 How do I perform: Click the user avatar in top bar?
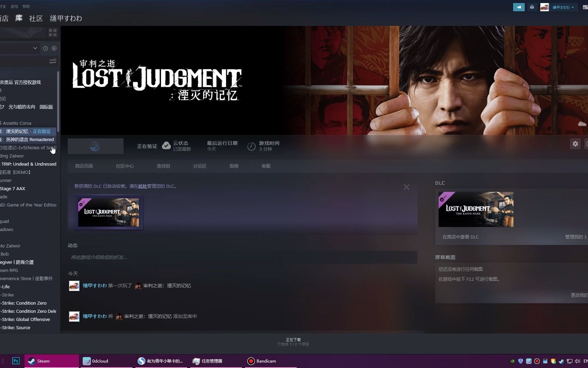544,7
